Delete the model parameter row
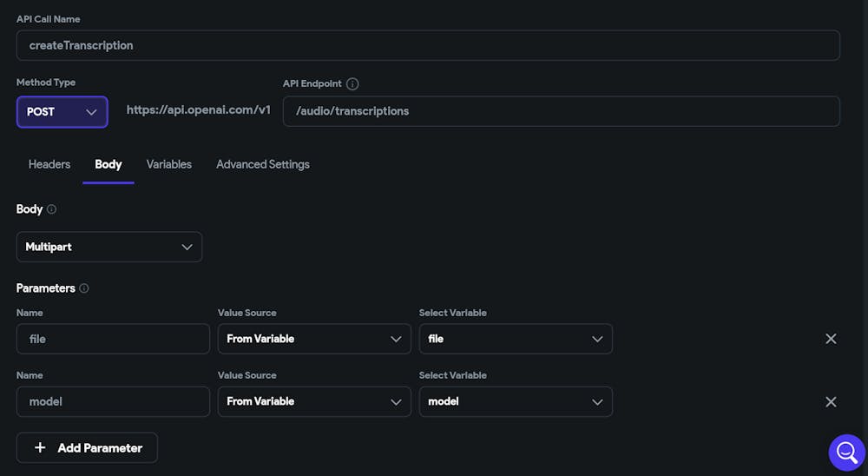This screenshot has height=476, width=868. coord(831,401)
